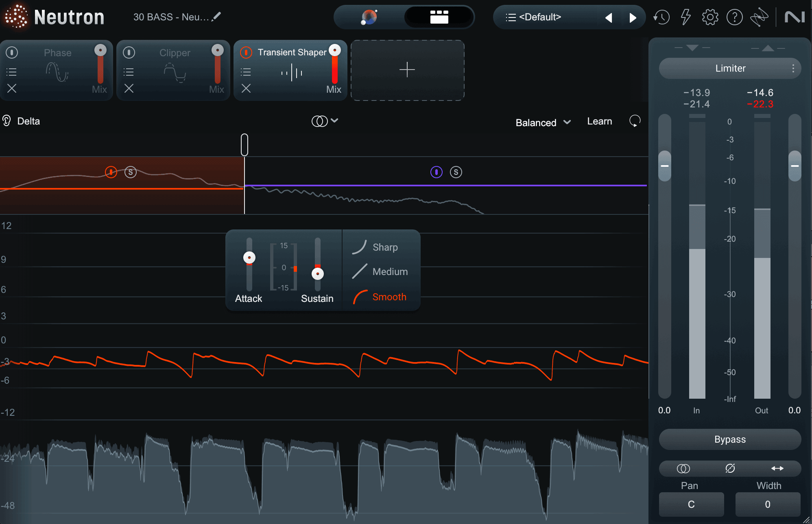Open the help question mark

pos(735,17)
